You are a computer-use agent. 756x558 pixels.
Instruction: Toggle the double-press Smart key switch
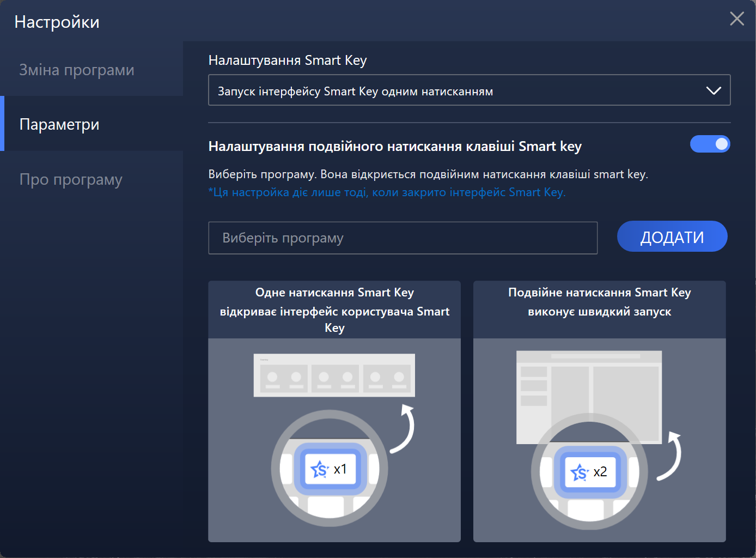710,144
